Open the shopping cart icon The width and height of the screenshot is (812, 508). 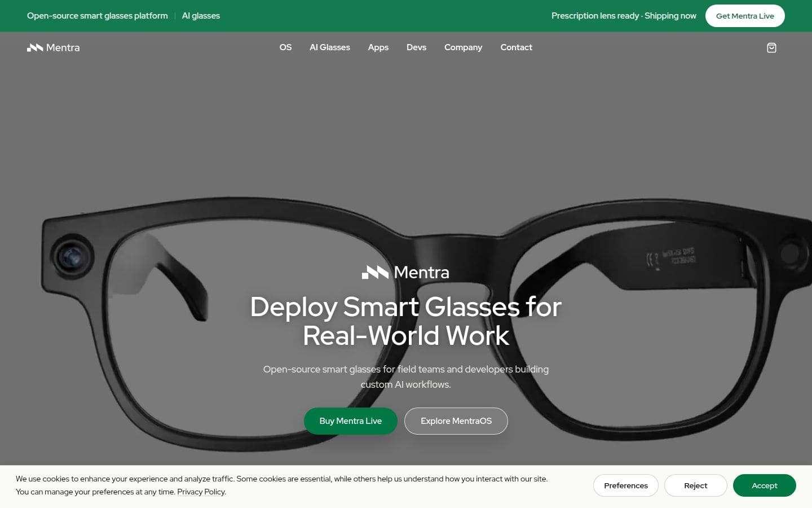point(771,48)
